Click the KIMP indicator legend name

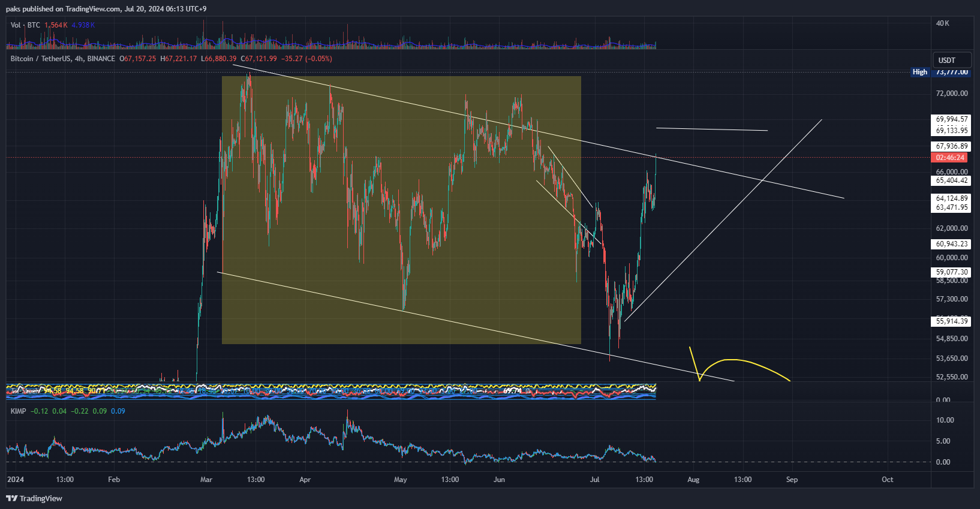click(18, 411)
